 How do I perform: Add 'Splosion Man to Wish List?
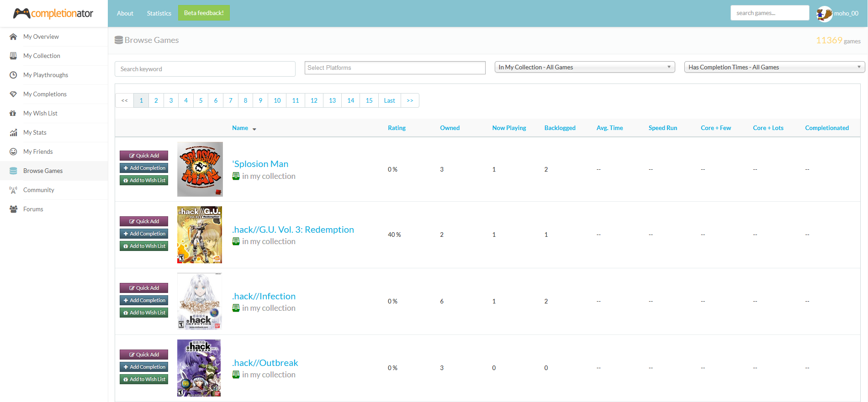pyautogui.click(x=144, y=180)
